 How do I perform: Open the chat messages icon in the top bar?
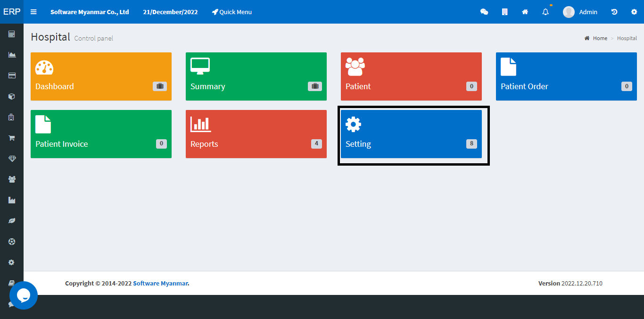tap(484, 12)
